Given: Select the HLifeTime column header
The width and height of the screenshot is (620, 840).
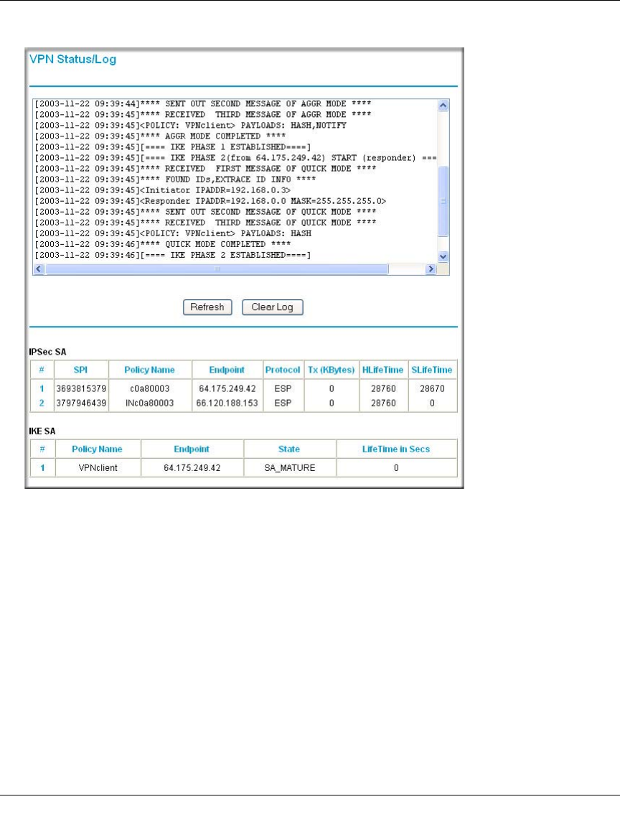Looking at the screenshot, I should click(x=382, y=370).
